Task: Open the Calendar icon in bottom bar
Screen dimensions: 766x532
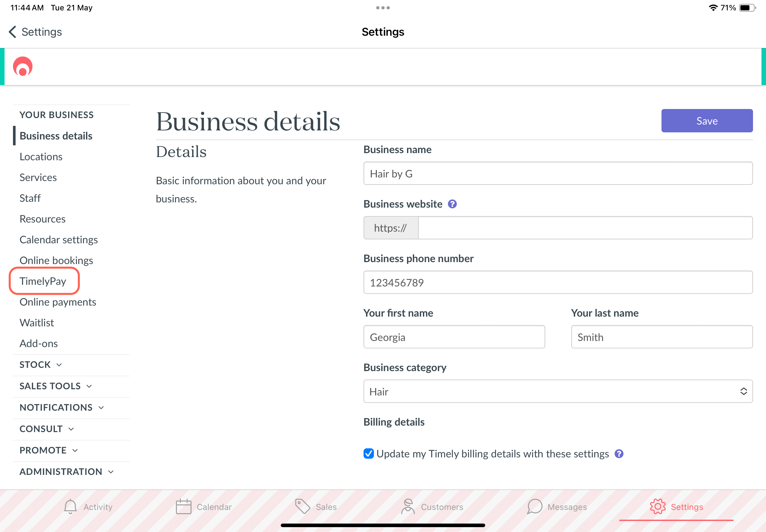Action: coord(183,507)
